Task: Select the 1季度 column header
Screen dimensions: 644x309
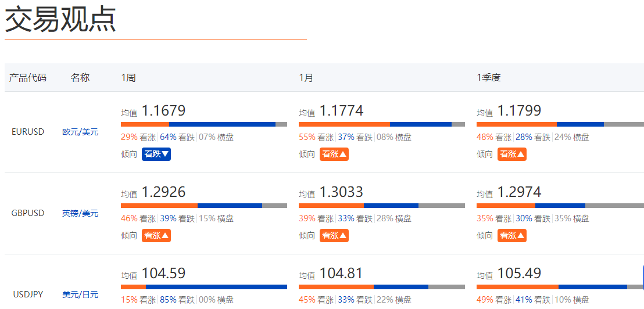Action: pos(489,77)
